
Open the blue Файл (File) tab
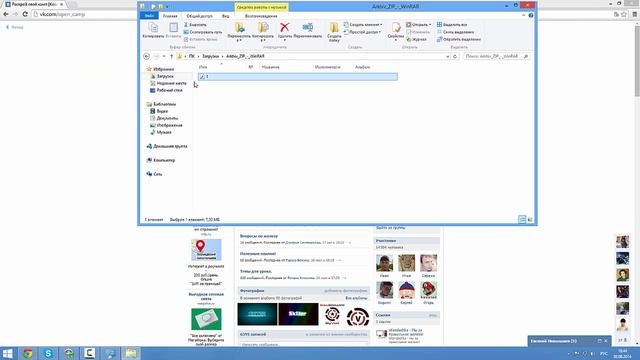[149, 16]
